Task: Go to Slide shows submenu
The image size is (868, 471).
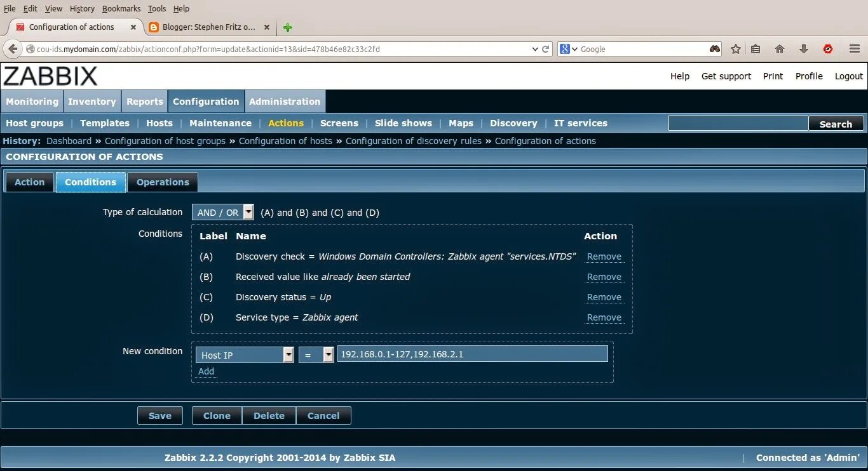Action: click(x=403, y=123)
